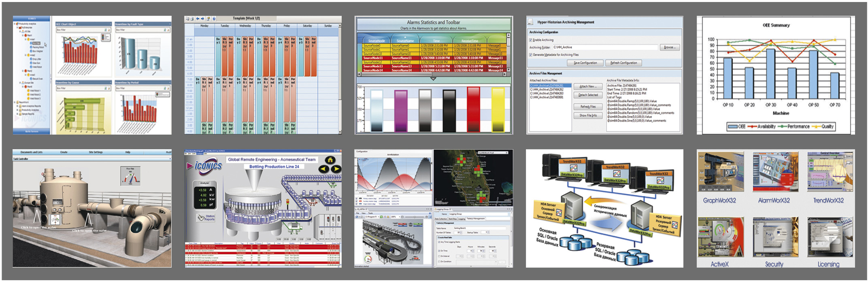Open the TrendWorX32 thumbnail
Image resolution: width=868 pixels, height=281 pixels.
pos(830,172)
